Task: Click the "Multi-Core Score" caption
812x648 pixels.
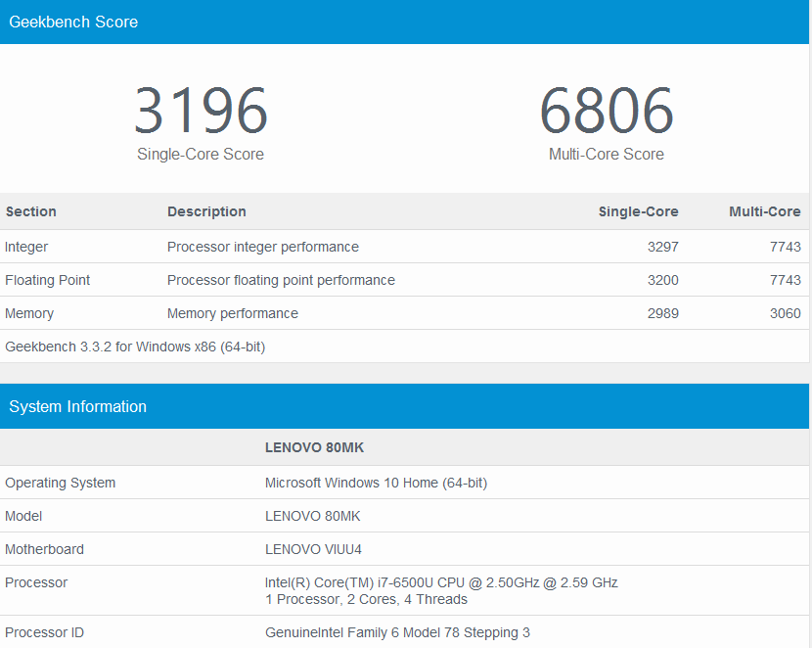Action: tap(607, 154)
